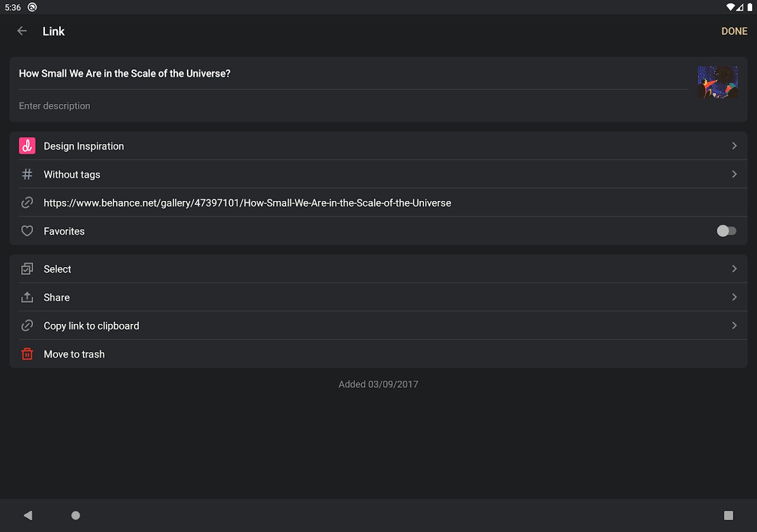Select Move to trash
The image size is (757, 532).
point(378,354)
